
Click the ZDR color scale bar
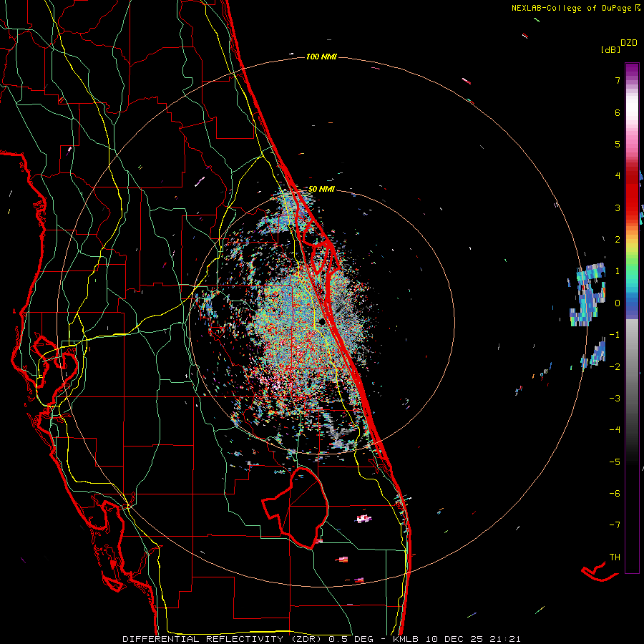632,318
